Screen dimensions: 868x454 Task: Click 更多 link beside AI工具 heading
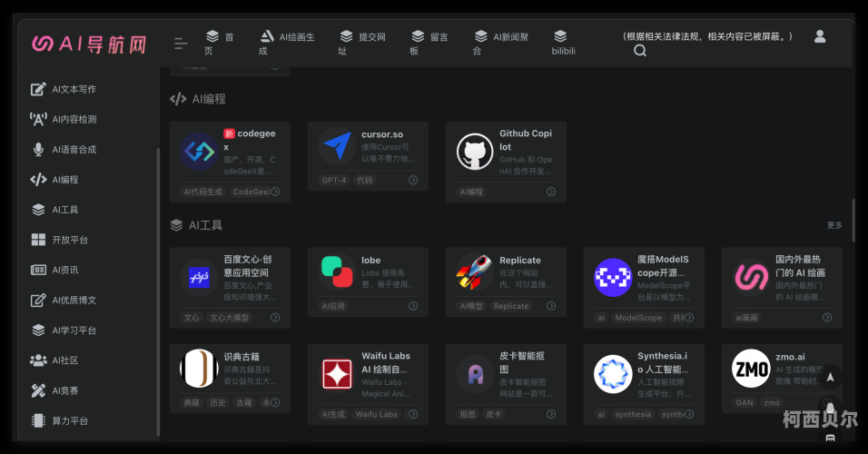834,225
